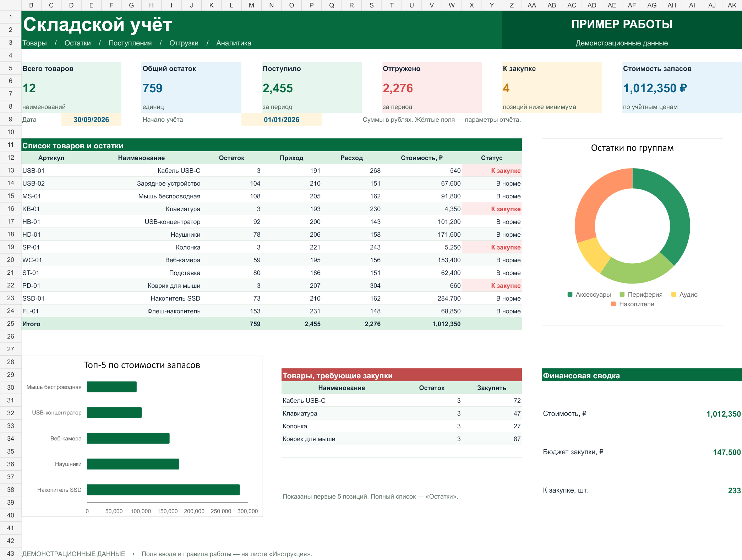Select the Бюджет закупки value 147,500

point(727,452)
